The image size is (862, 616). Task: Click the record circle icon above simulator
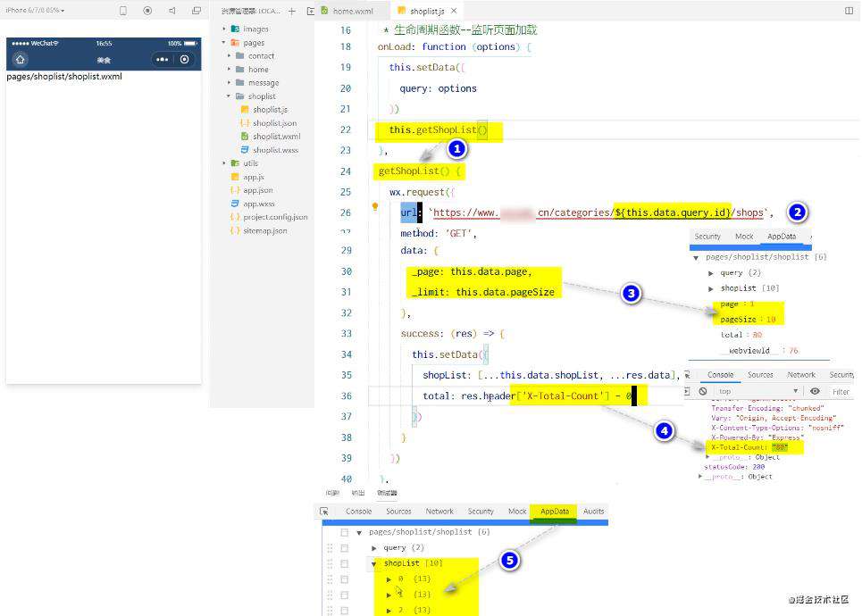(147, 11)
